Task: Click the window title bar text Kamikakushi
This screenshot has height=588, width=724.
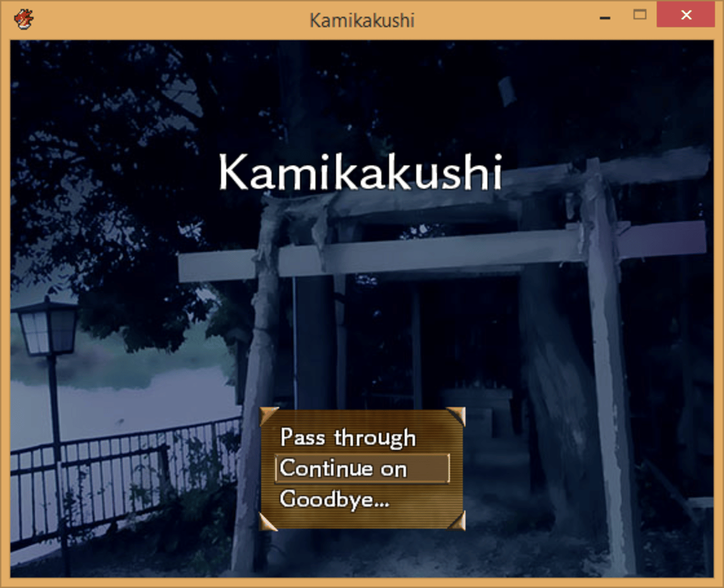Action: click(x=362, y=21)
